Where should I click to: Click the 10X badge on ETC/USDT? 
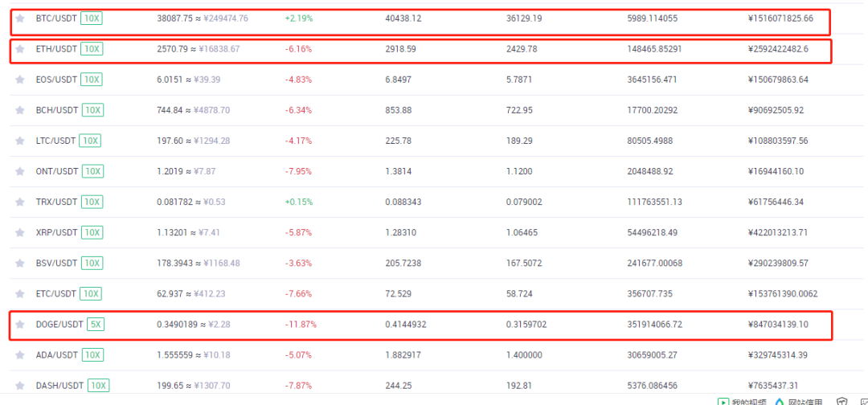90,293
